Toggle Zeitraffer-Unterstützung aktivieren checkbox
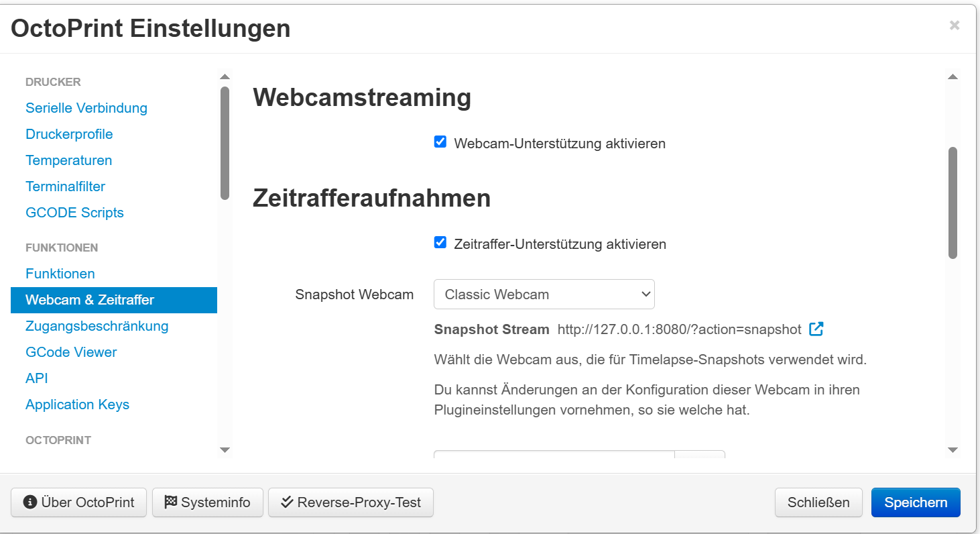This screenshot has width=980, height=534. (x=440, y=243)
